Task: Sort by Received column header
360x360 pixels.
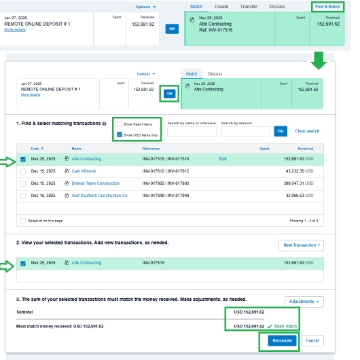Action: coord(305,149)
